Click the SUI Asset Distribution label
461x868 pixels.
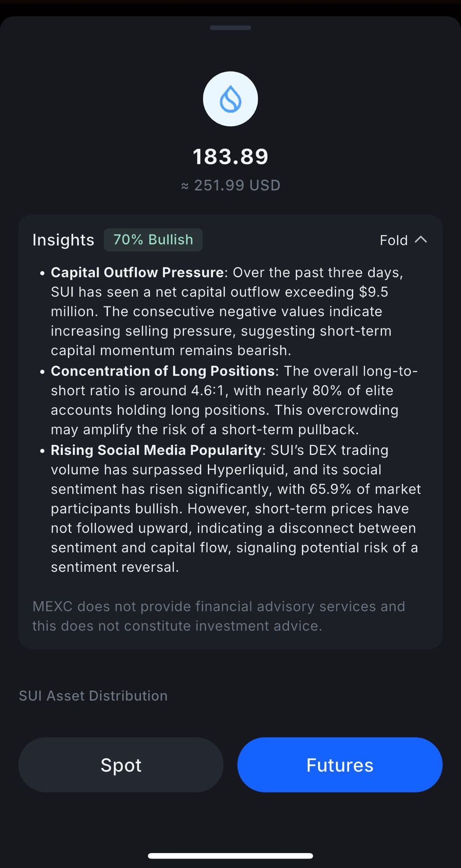coord(93,696)
